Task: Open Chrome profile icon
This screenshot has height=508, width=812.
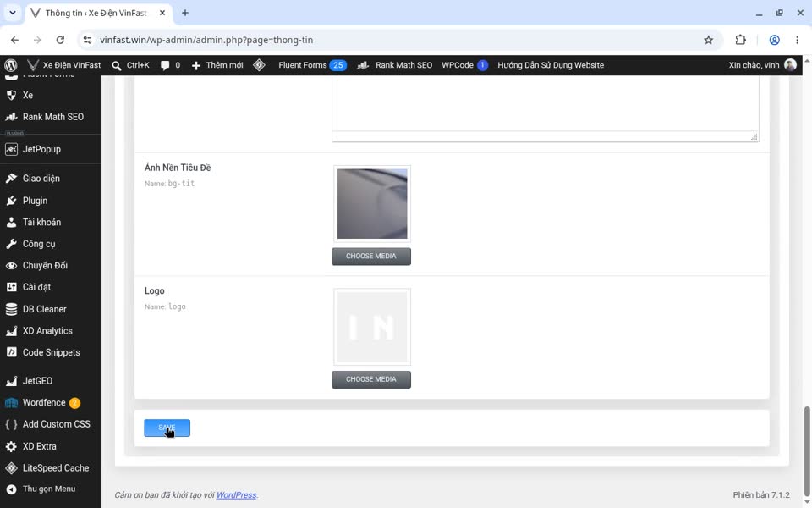Action: [774, 40]
